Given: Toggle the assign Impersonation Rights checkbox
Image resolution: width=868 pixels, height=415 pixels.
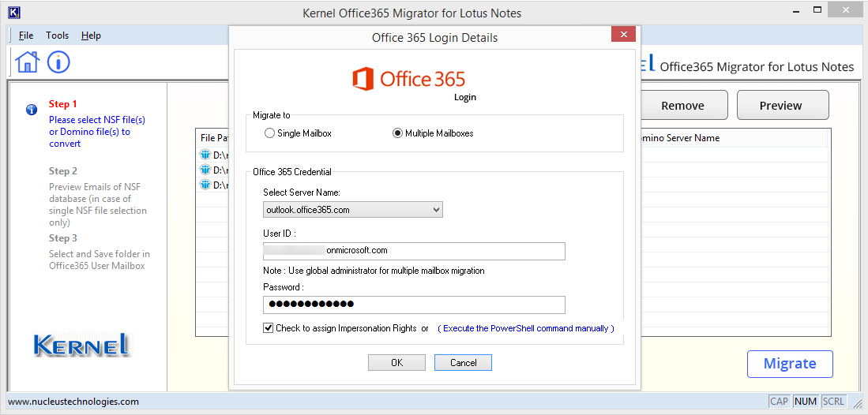Looking at the screenshot, I should [x=269, y=328].
